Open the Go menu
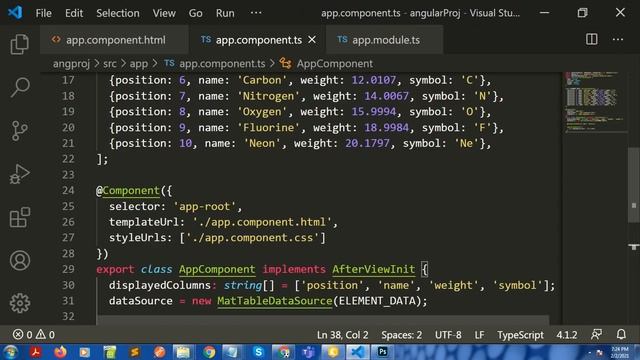The height and width of the screenshot is (360, 640). (196, 13)
